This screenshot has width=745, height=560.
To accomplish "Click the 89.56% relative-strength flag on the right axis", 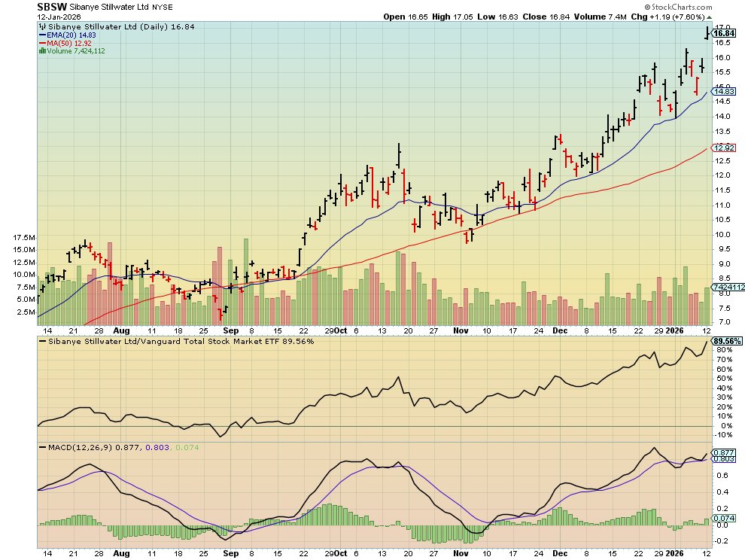I will click(726, 341).
